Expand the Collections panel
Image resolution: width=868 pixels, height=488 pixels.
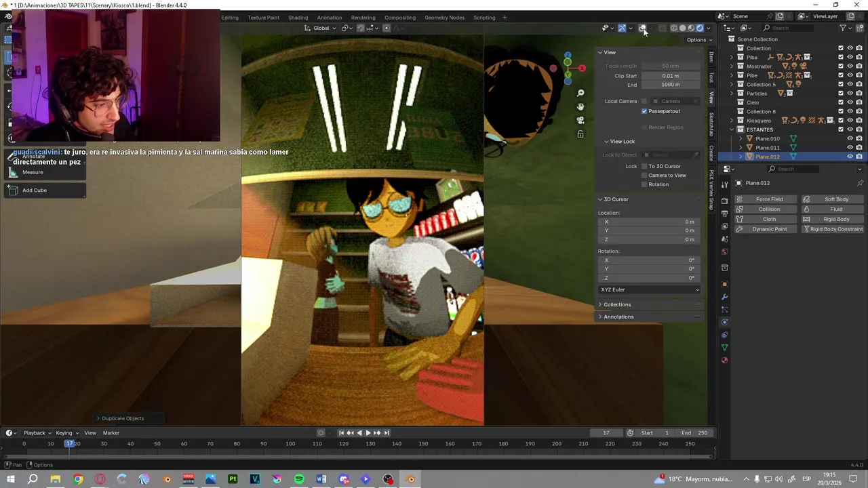616,305
